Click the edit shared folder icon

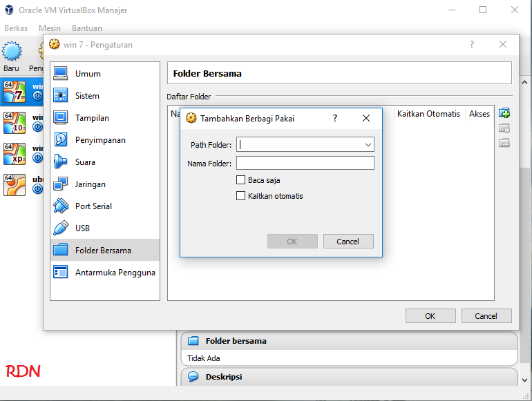(x=504, y=128)
